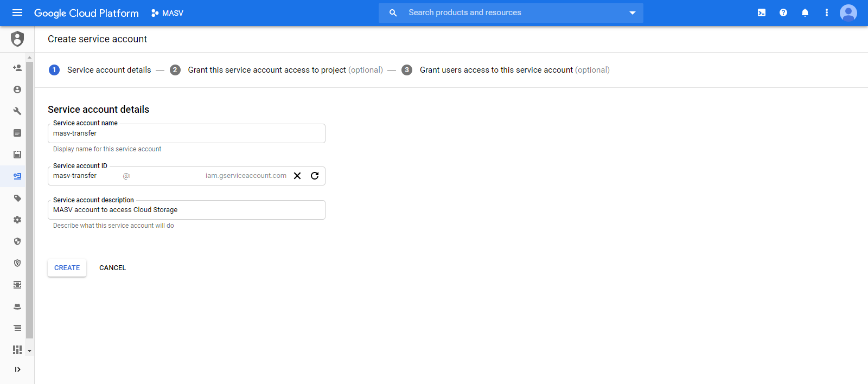Image resolution: width=868 pixels, height=384 pixels.
Task: Click the 'Create service account' page title
Action: [98, 39]
